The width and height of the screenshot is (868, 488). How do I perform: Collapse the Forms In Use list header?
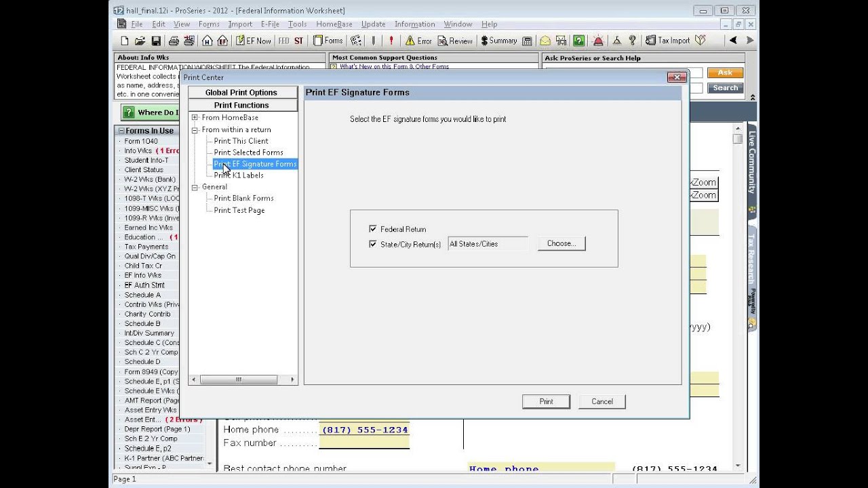(x=121, y=131)
